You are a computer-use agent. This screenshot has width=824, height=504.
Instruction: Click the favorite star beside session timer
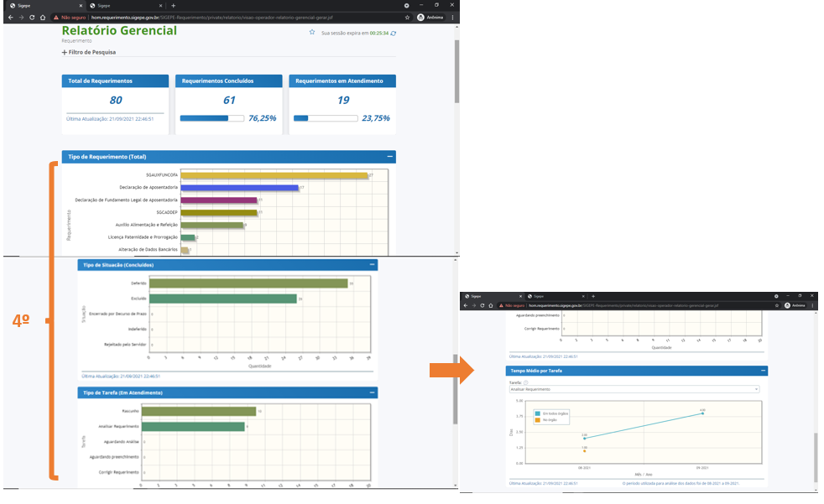[312, 33]
